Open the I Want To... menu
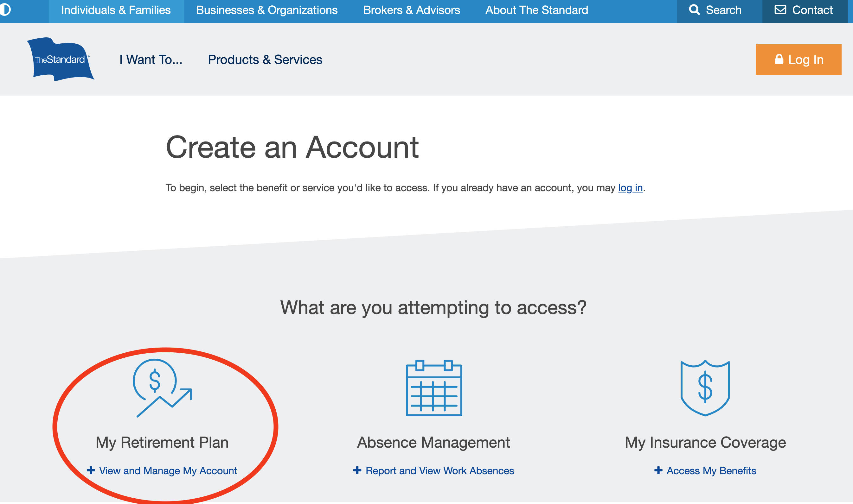 coord(151,60)
